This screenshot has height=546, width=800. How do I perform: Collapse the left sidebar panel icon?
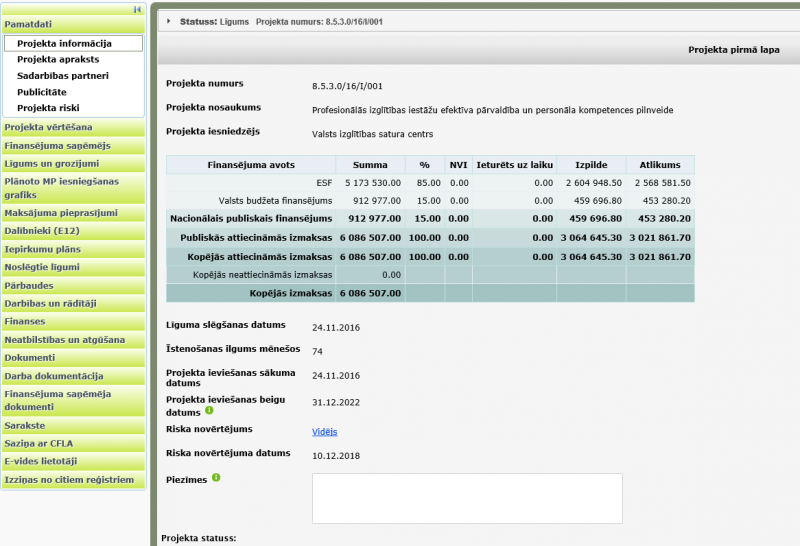tap(136, 8)
